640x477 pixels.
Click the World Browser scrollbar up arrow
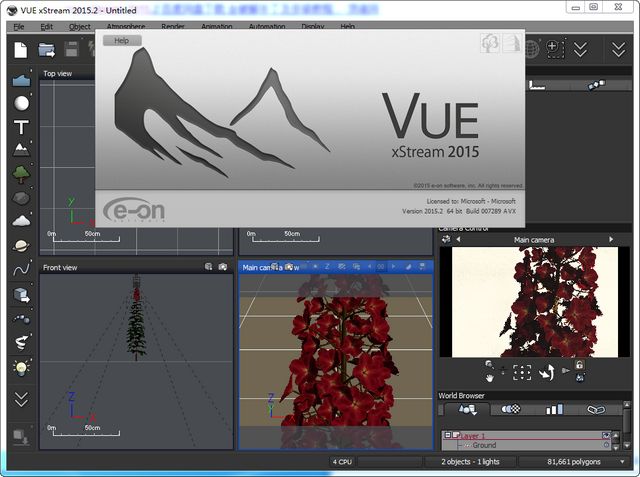click(x=627, y=404)
